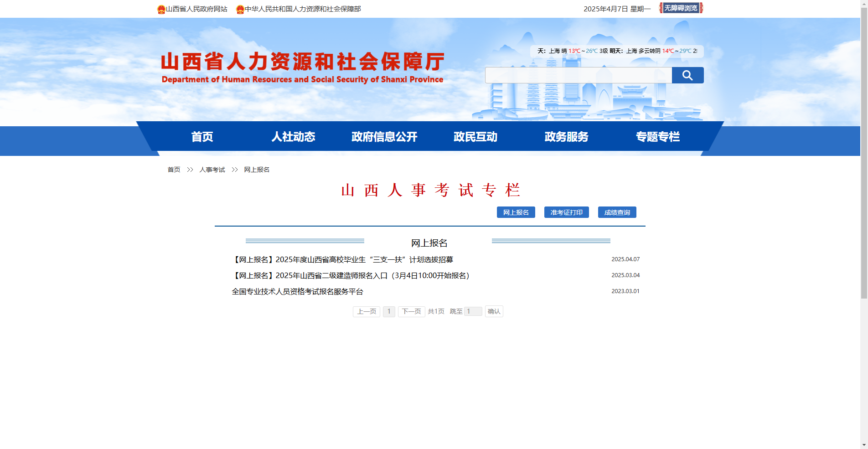Open 成绩查询 page
868x449 pixels.
(617, 212)
